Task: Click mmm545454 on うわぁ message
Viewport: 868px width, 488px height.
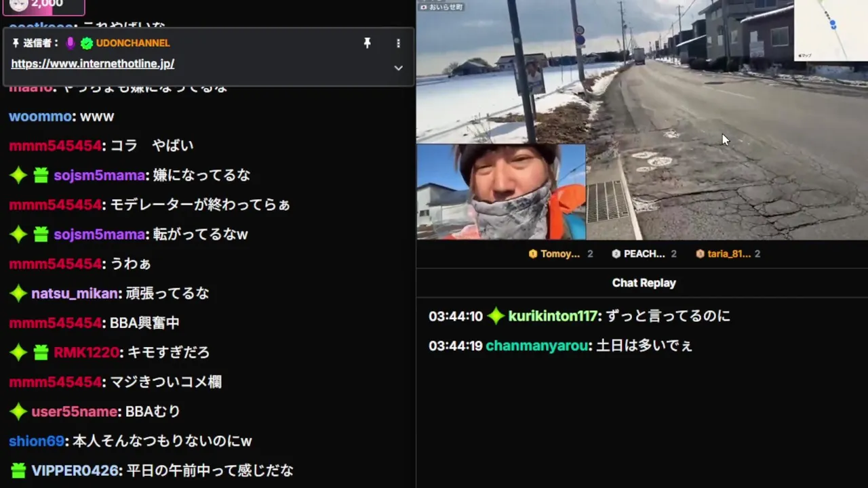Action: pos(55,264)
